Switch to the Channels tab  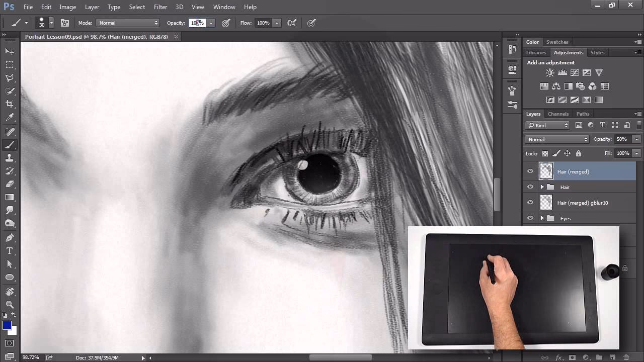(x=558, y=114)
